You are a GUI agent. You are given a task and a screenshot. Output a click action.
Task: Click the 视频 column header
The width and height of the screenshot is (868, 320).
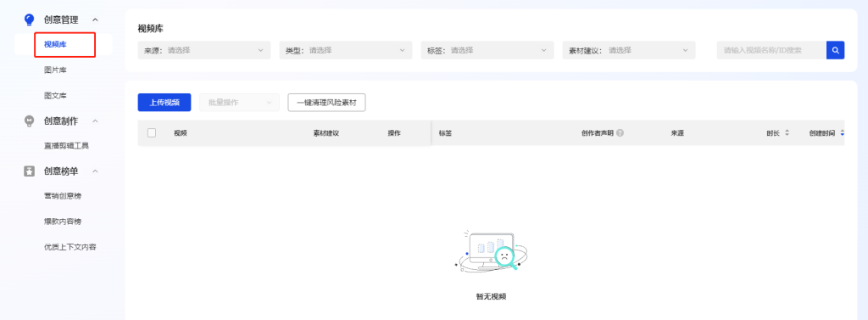[181, 133]
